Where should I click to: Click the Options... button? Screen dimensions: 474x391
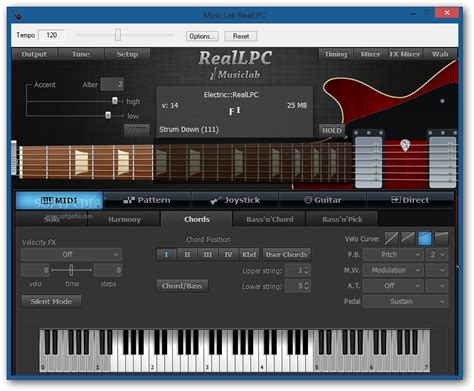pyautogui.click(x=202, y=36)
